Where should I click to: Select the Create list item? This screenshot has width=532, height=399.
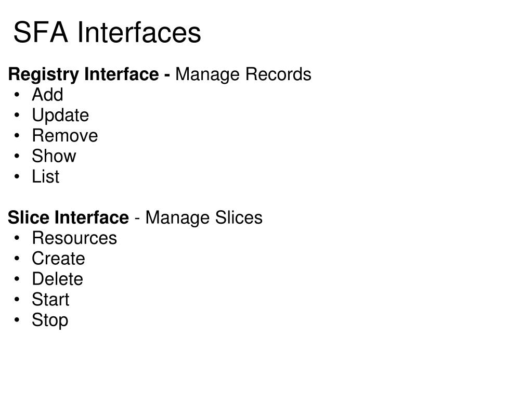tap(58, 259)
